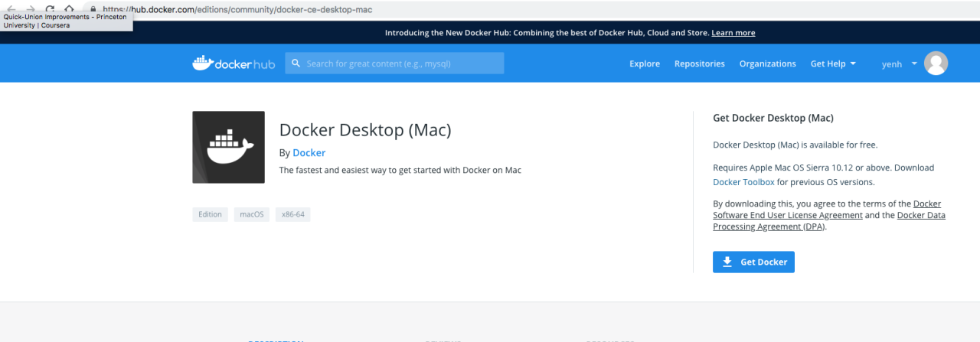980x342 pixels.
Task: Open the Docker Data Processing Agreement link
Action: (x=829, y=220)
